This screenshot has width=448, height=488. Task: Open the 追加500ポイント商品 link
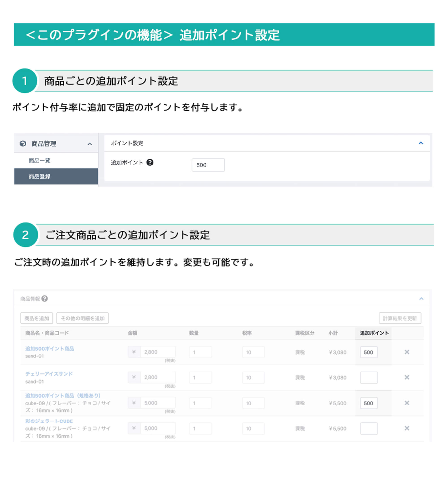[50, 349]
